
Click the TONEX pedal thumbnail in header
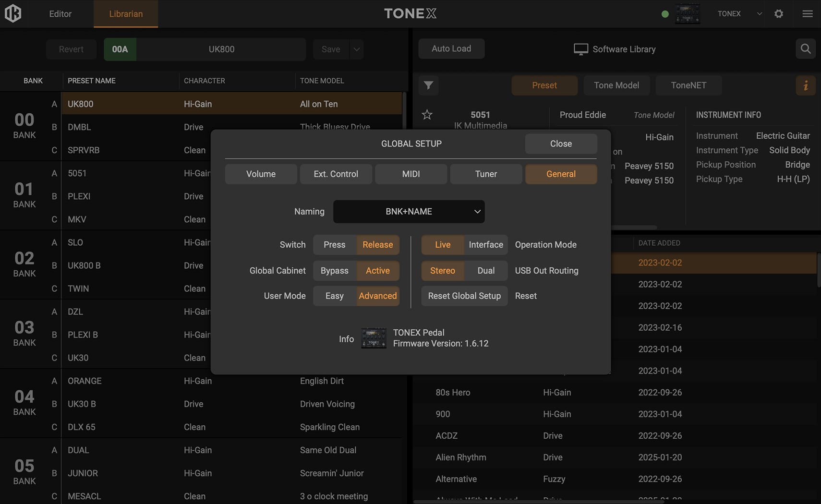coord(687,14)
